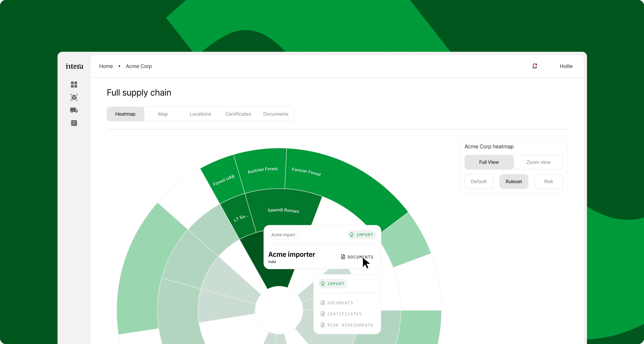
Task: Open the dashboard grid icon in sidebar
Action: tap(74, 85)
